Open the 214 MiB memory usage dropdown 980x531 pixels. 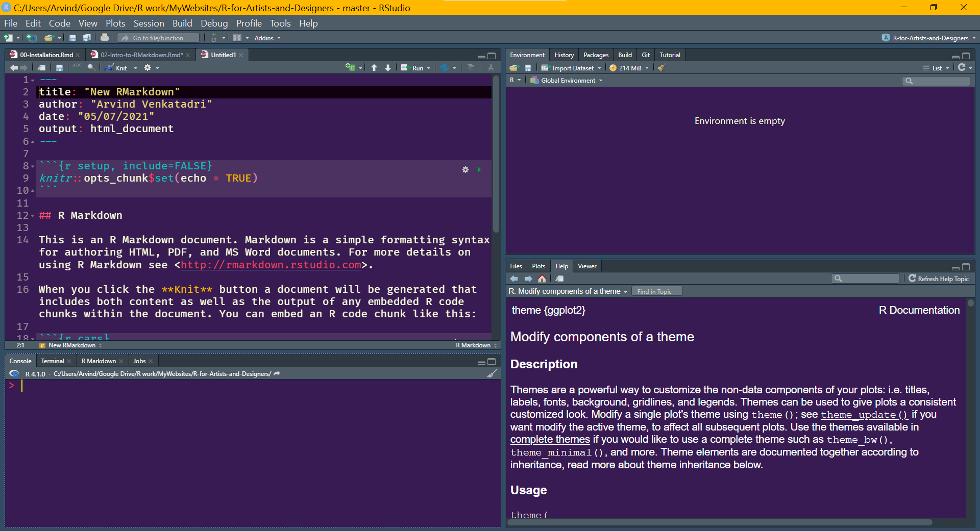(629, 68)
